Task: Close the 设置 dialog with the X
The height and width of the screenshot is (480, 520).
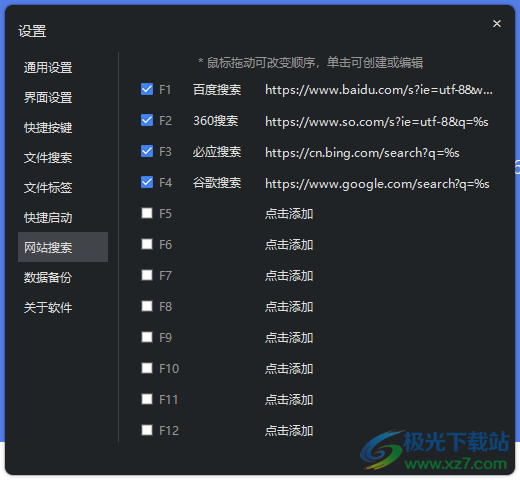Action: (x=497, y=24)
